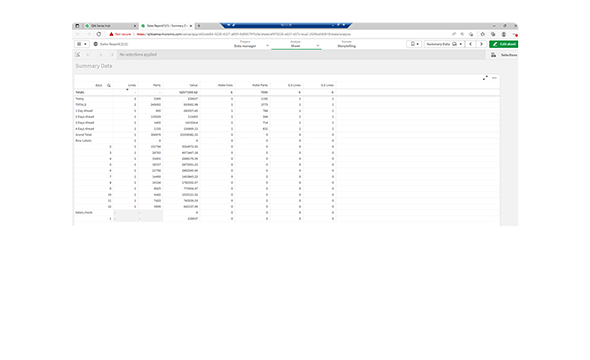This screenshot has height=360, width=590.
Task: Open the smart search selection tool icon
Action: (78, 55)
